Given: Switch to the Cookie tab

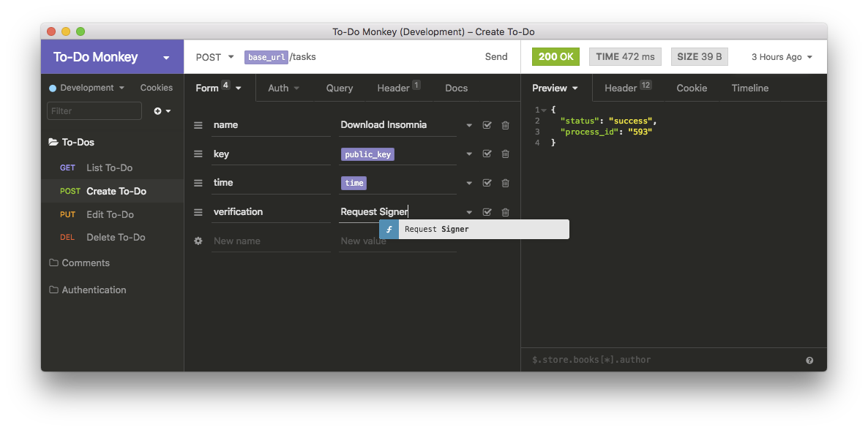Looking at the screenshot, I should 692,88.
